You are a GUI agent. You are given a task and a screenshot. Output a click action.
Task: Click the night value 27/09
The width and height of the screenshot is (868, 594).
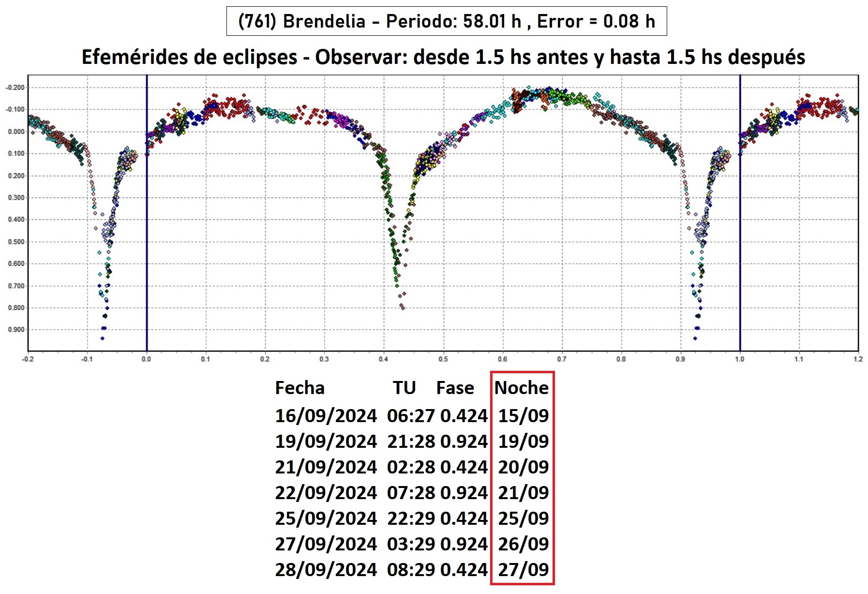click(524, 570)
